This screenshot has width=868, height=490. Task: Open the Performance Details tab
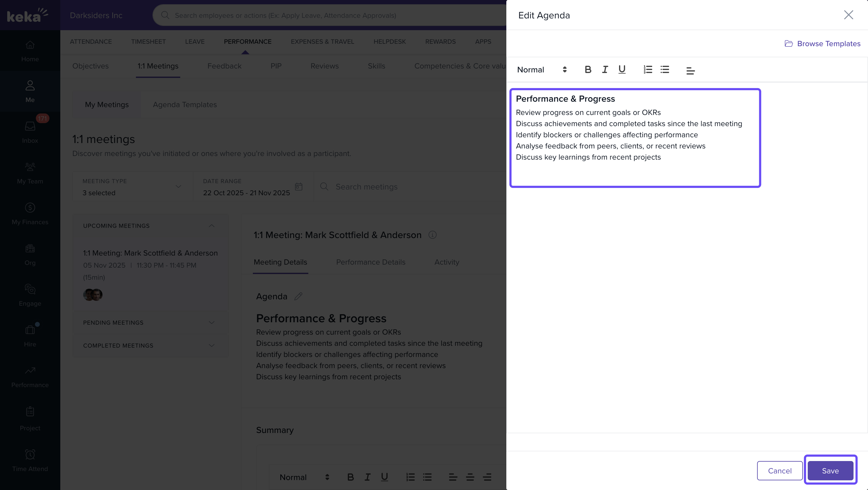click(x=371, y=262)
